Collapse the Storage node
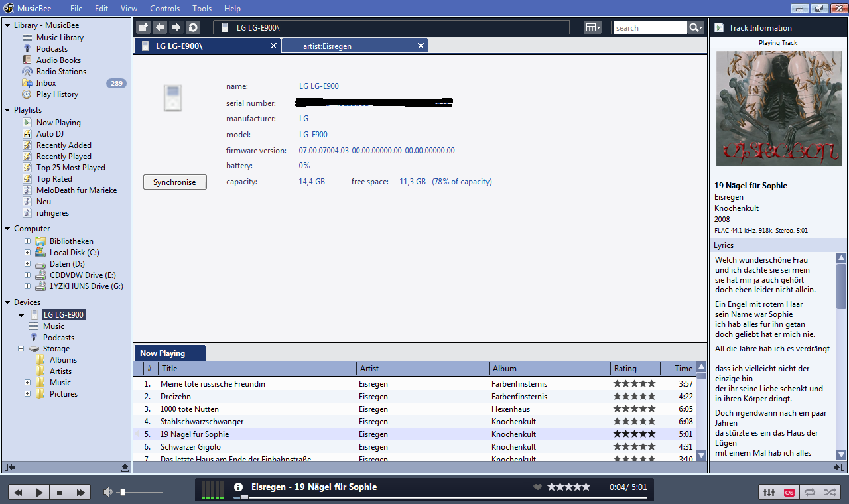849x504 pixels. click(21, 349)
